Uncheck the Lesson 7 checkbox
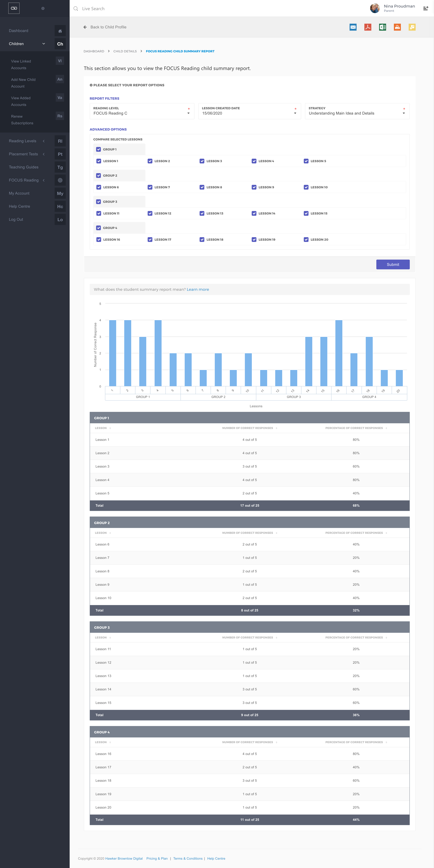Screen dimensions: 434x868 (x=150, y=187)
